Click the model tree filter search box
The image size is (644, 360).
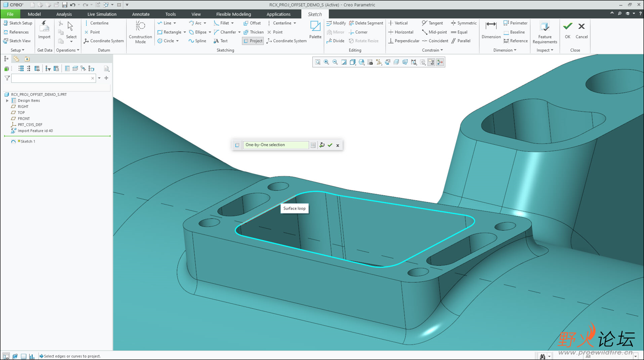[x=54, y=78]
